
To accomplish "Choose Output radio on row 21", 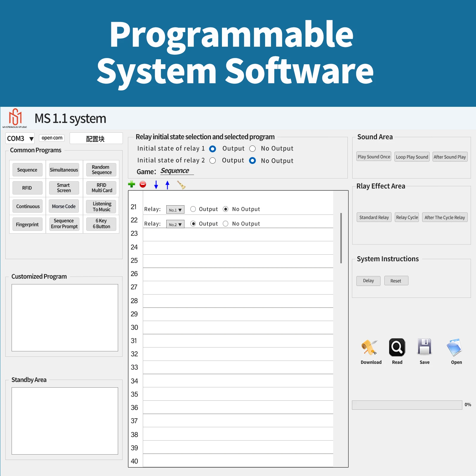I will click(x=193, y=209).
